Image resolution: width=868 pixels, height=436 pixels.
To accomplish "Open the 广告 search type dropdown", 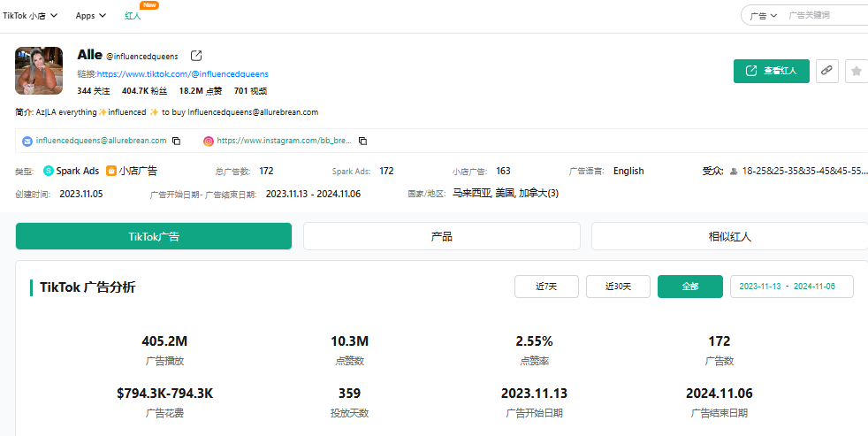I will pos(764,16).
